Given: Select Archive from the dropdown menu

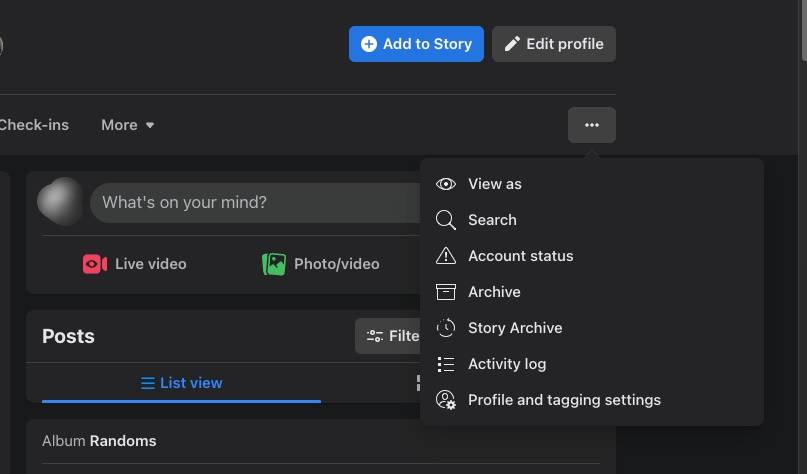Looking at the screenshot, I should (494, 292).
